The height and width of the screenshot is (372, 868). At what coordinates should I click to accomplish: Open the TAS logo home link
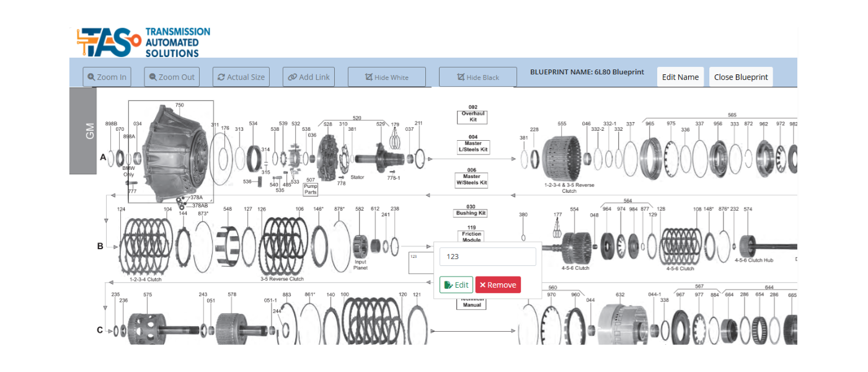[x=143, y=42]
